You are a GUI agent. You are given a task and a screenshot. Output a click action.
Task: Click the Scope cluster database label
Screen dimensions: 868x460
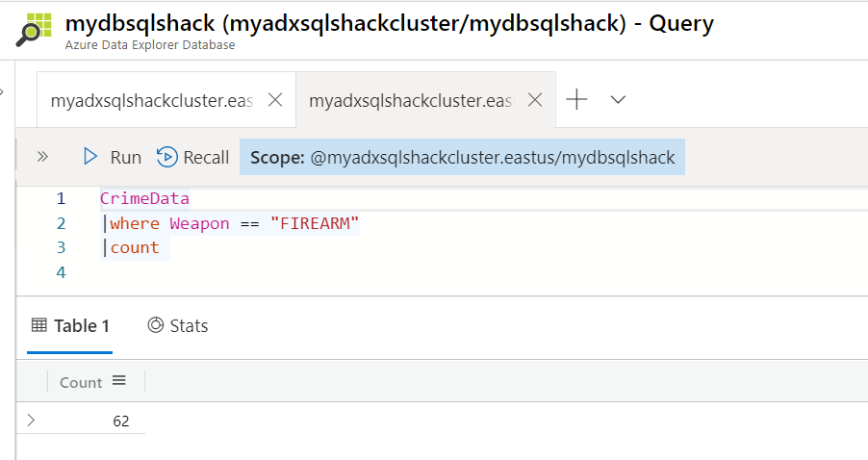462,157
